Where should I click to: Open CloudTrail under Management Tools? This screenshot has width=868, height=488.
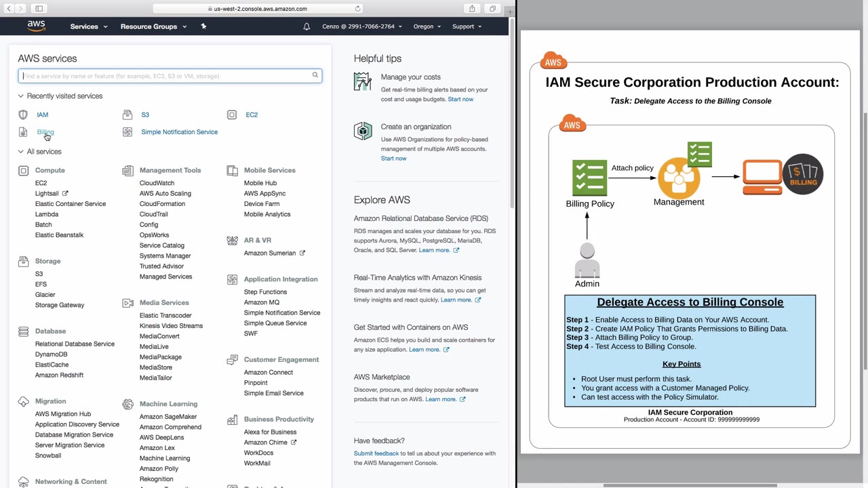tap(154, 214)
